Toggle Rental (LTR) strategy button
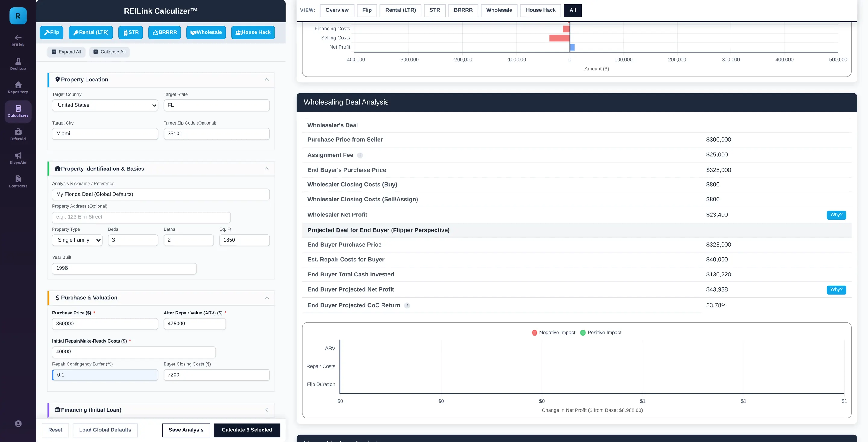The image size is (868, 442). pyautogui.click(x=91, y=32)
